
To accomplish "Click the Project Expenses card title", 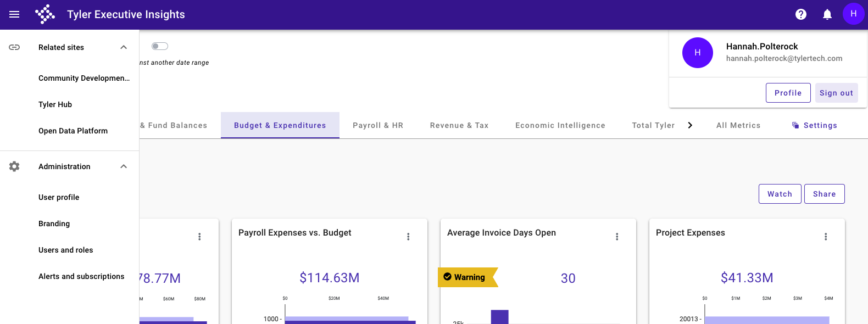I will tap(691, 233).
